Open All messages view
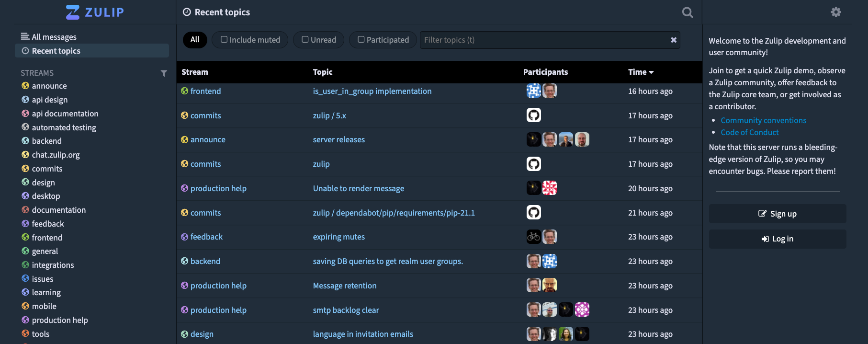This screenshot has height=344, width=868. click(x=54, y=37)
